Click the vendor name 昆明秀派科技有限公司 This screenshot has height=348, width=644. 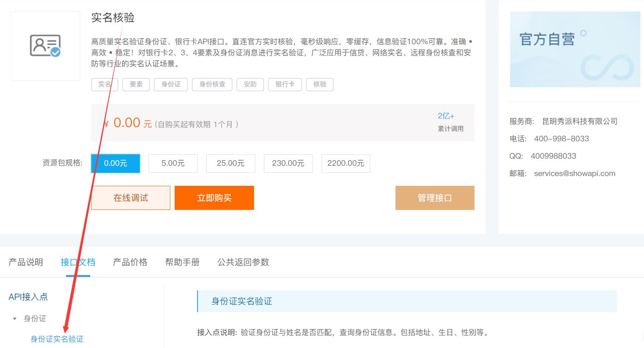point(580,122)
